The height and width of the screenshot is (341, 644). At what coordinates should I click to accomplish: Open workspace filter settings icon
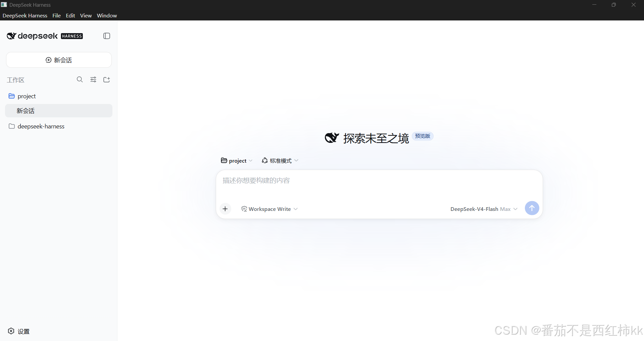pyautogui.click(x=93, y=79)
